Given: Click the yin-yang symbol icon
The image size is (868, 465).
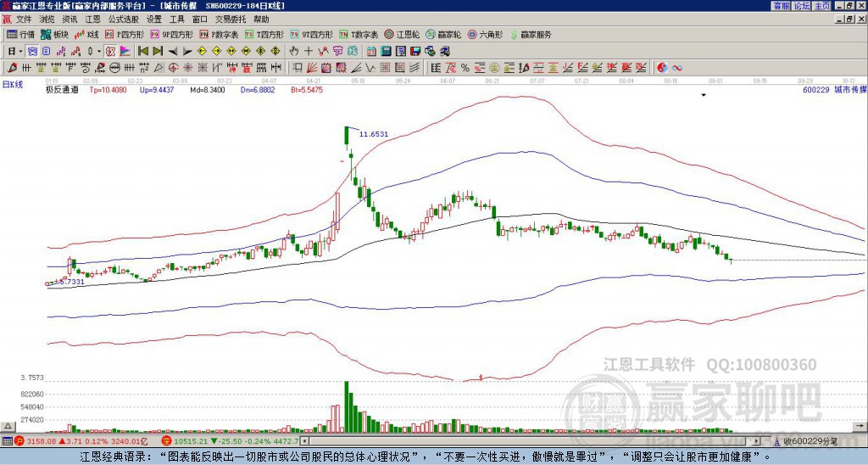Looking at the screenshot, I should coord(662,68).
